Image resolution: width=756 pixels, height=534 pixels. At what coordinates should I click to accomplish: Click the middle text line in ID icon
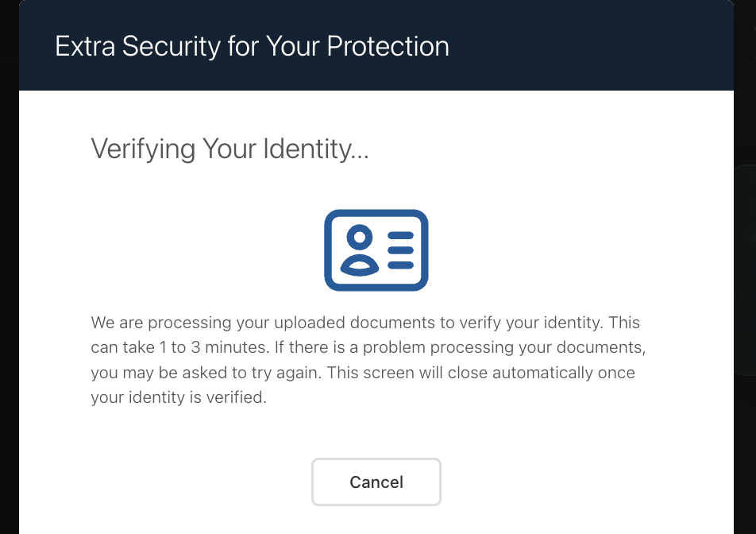(401, 250)
